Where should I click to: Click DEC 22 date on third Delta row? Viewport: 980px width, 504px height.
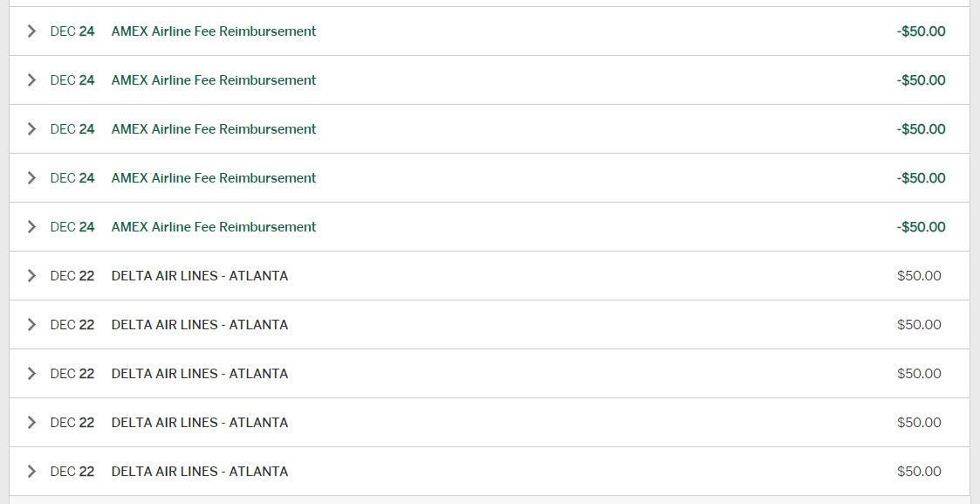click(x=72, y=374)
